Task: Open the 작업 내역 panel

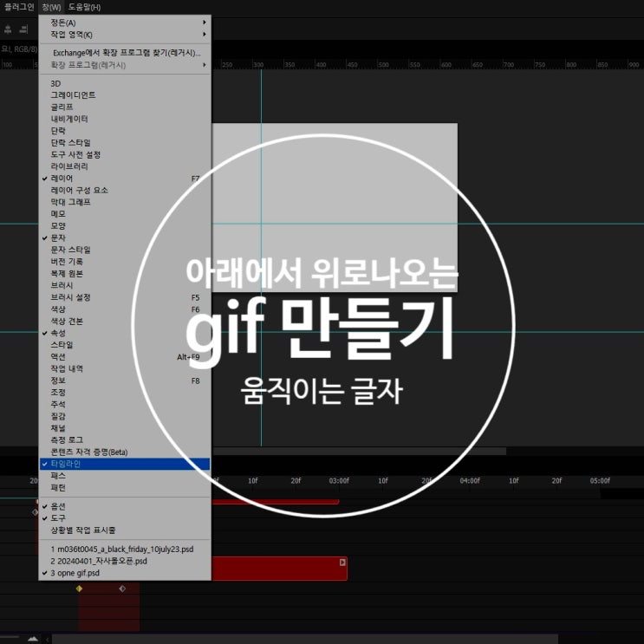Action: tap(125, 369)
